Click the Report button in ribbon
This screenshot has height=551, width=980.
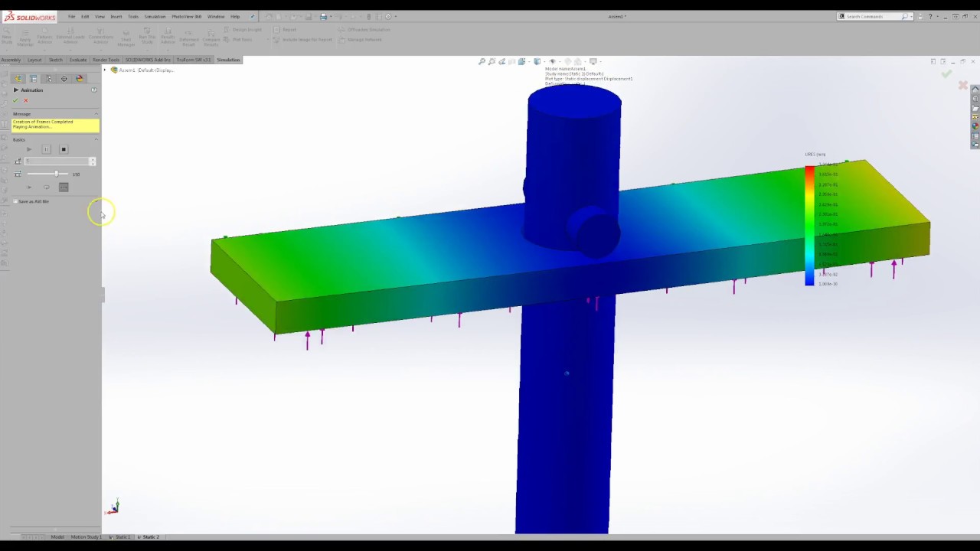(x=285, y=30)
